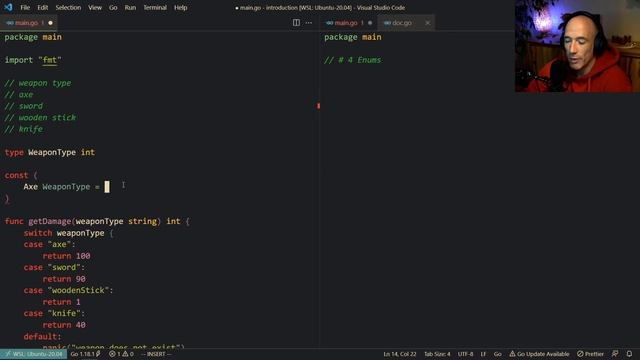Click 'case "woodenStick":' line
This screenshot has width=640, height=360.
pos(68,290)
